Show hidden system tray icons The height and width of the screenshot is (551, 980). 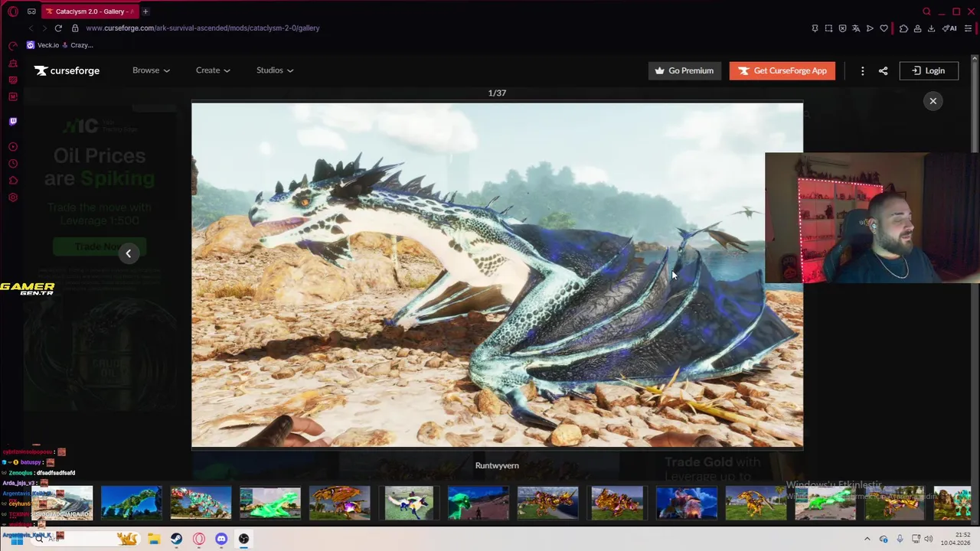pyautogui.click(x=867, y=540)
